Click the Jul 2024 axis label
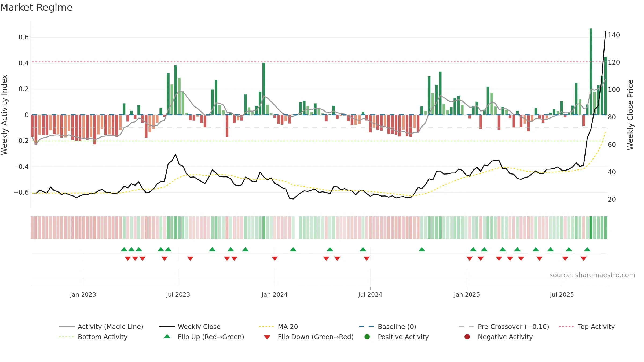Screen dimensions: 644x362 [x=370, y=295]
